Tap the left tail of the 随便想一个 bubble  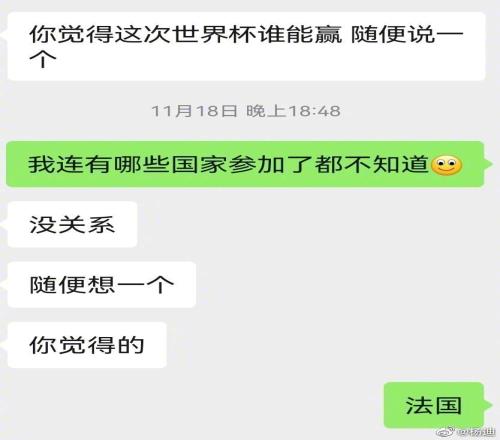pyautogui.click(x=4, y=284)
